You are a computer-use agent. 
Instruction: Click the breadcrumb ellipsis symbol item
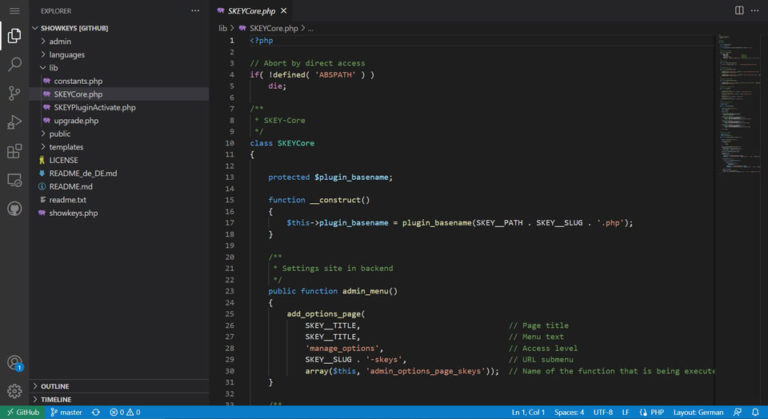(311, 28)
